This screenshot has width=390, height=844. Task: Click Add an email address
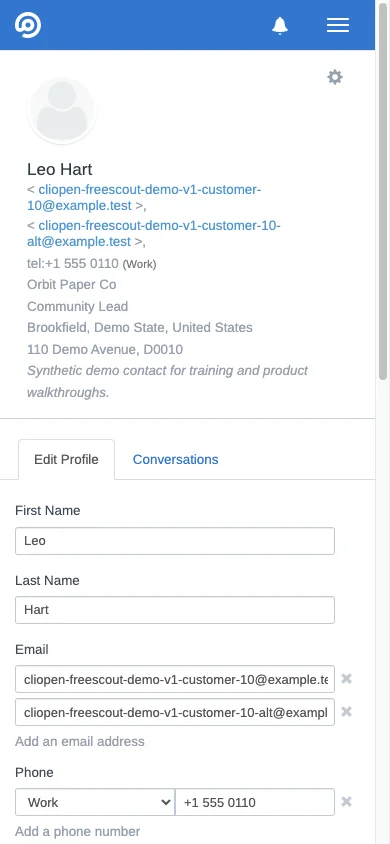pyautogui.click(x=80, y=742)
